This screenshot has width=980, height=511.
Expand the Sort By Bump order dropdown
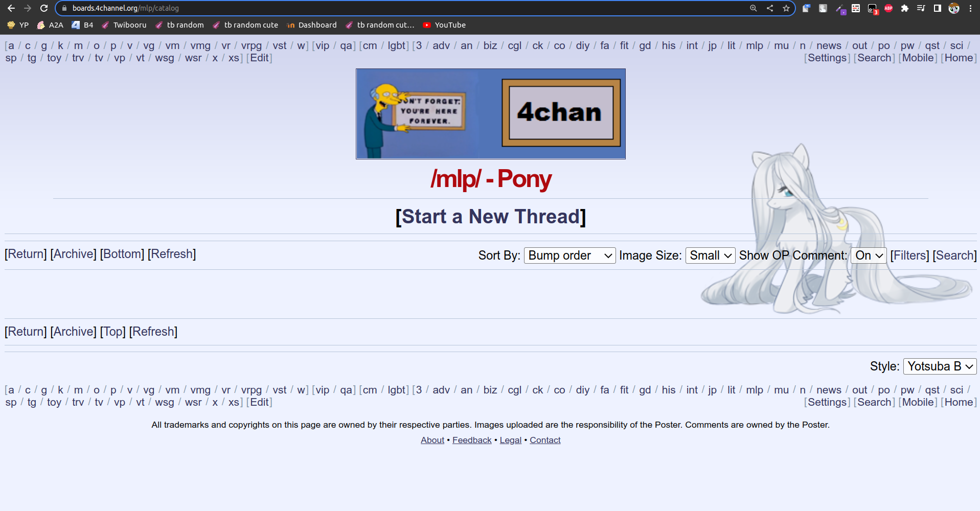[x=569, y=255]
